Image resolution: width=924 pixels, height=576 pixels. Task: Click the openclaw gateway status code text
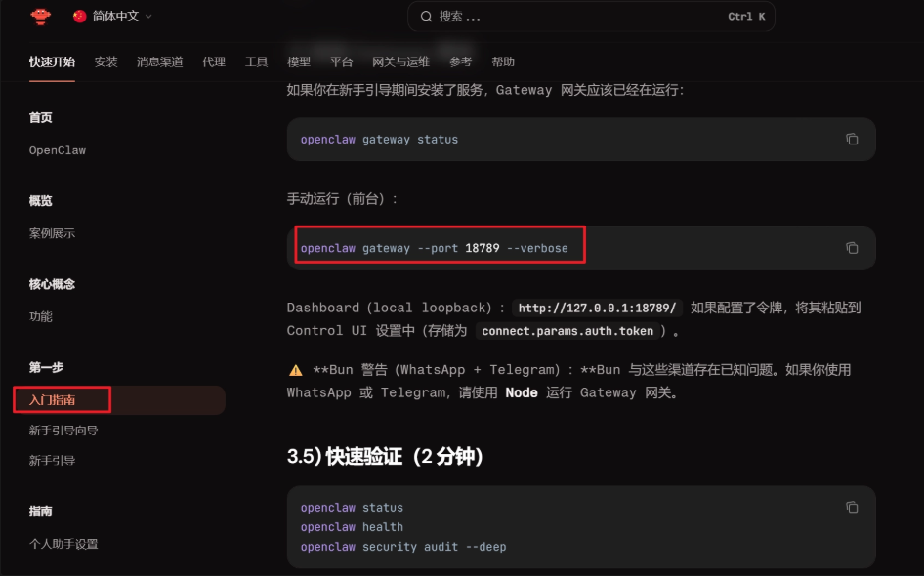[x=379, y=140]
